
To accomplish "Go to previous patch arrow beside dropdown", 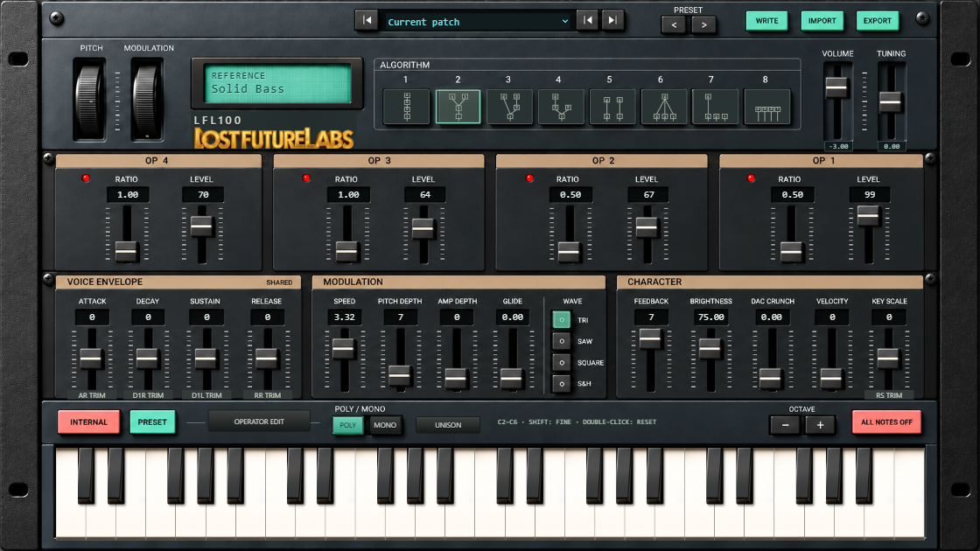I will tap(587, 21).
